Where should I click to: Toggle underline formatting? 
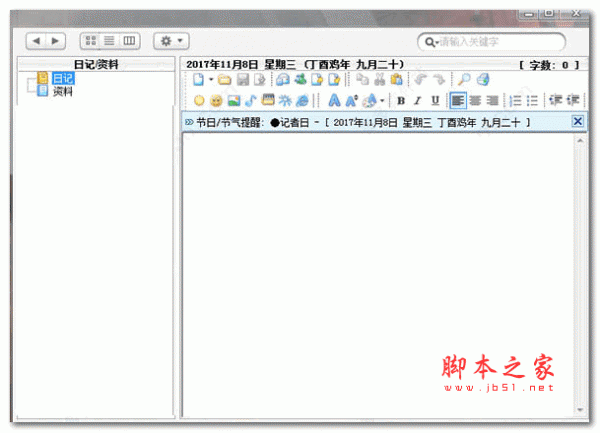(x=435, y=101)
